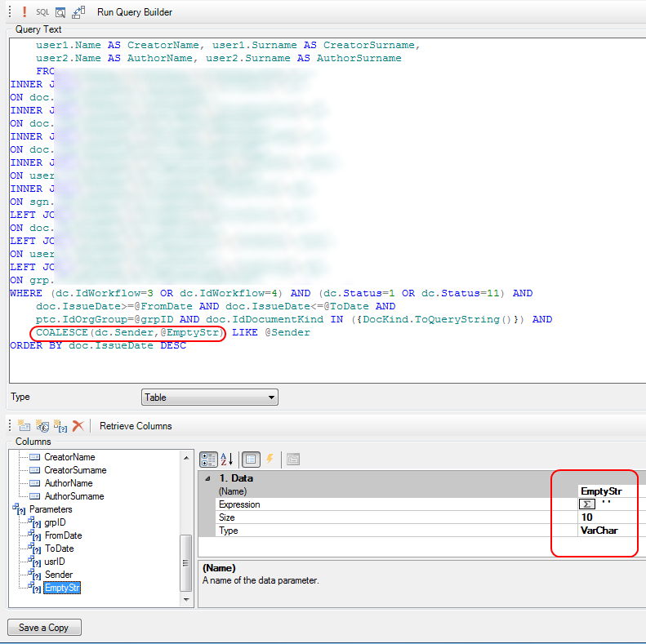Click the WHERE clause line in query
This screenshot has width=646, height=644.
pyautogui.click(x=271, y=293)
